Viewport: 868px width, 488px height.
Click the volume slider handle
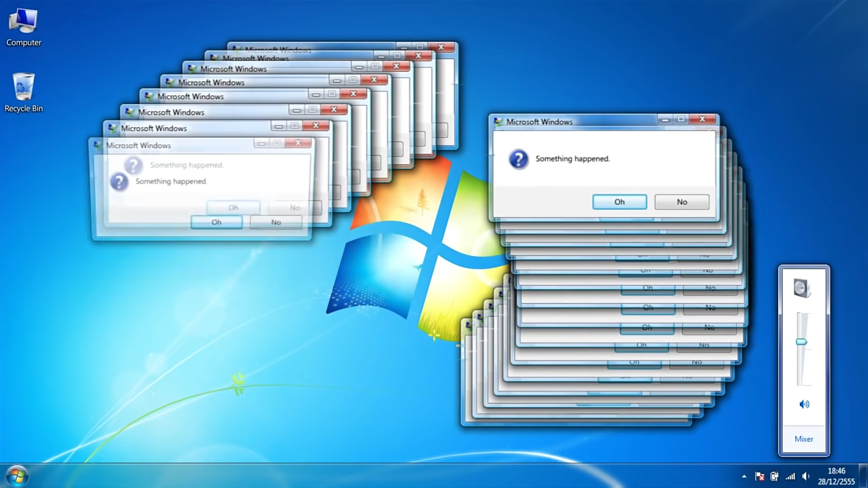pos(802,342)
